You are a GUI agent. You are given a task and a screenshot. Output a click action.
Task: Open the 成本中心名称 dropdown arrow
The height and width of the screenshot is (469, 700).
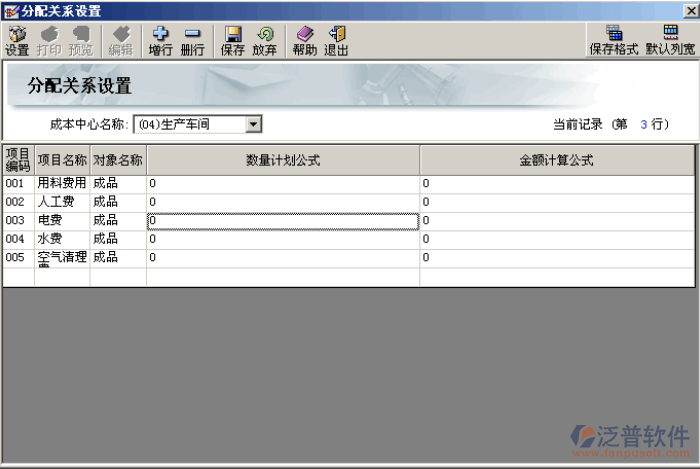pyautogui.click(x=253, y=124)
